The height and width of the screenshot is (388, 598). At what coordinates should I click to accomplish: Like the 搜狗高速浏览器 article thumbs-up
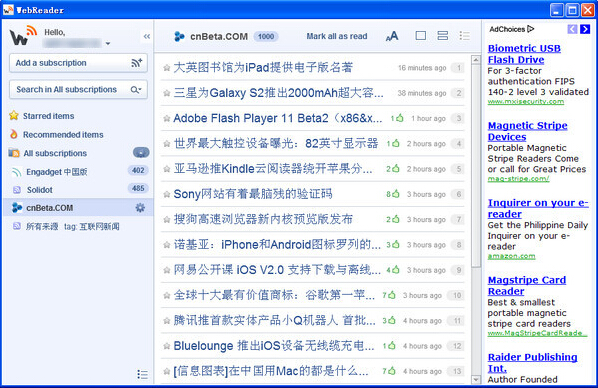click(x=395, y=219)
